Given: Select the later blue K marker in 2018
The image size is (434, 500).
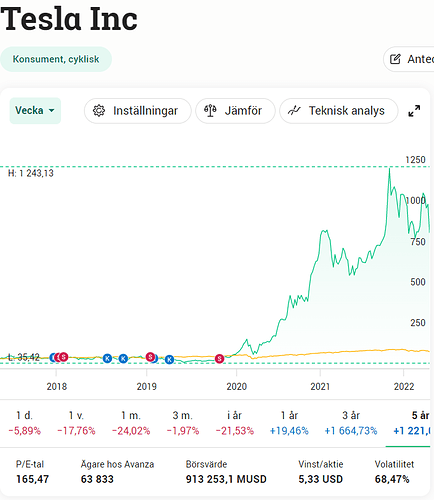Looking at the screenshot, I should tap(123, 359).
